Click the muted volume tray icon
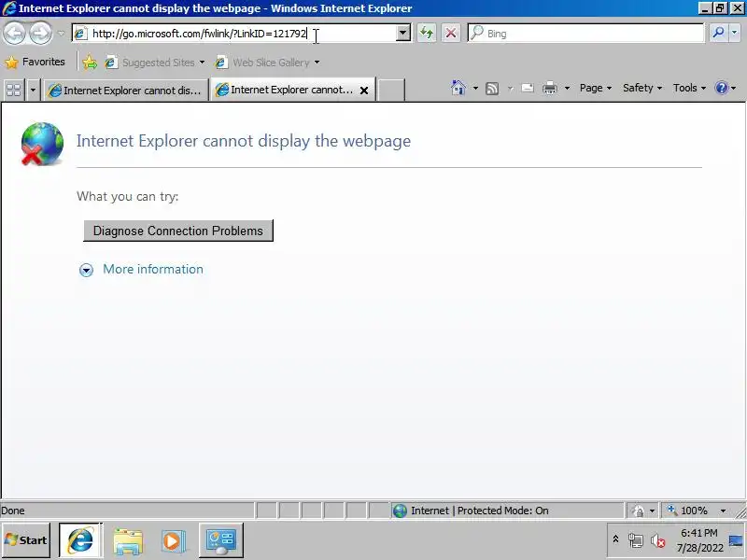The width and height of the screenshot is (747, 560). click(657, 540)
